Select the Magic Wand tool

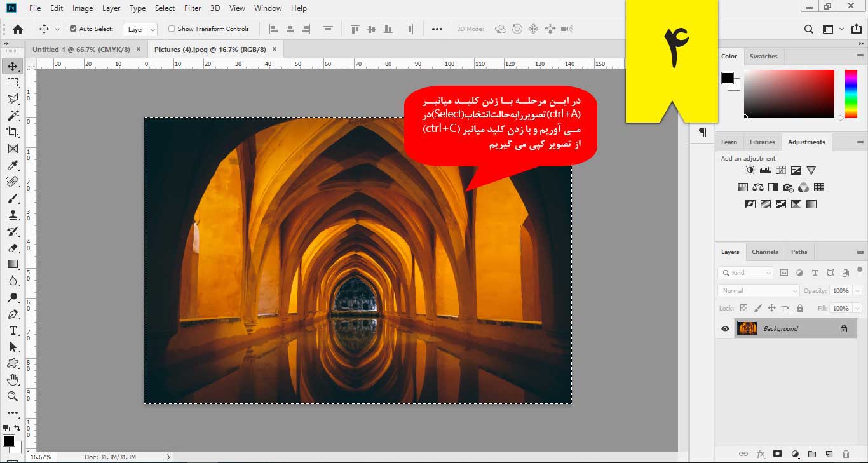(13, 116)
